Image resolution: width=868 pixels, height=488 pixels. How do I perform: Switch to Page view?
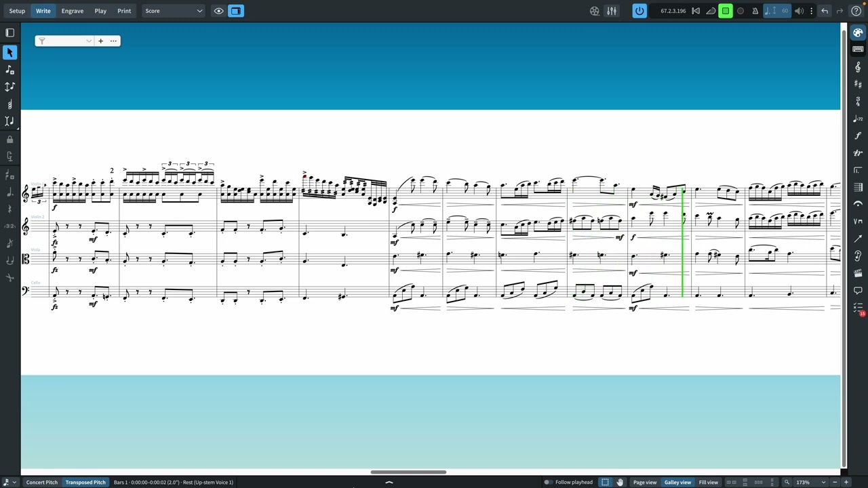point(645,482)
